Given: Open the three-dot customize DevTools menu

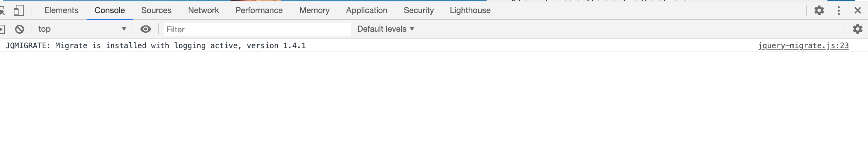Looking at the screenshot, I should (x=839, y=11).
